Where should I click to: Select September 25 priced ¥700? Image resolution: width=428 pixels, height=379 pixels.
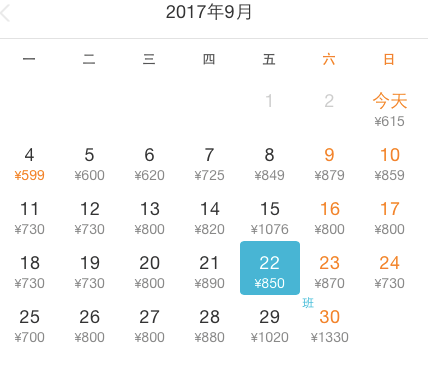[29, 326]
